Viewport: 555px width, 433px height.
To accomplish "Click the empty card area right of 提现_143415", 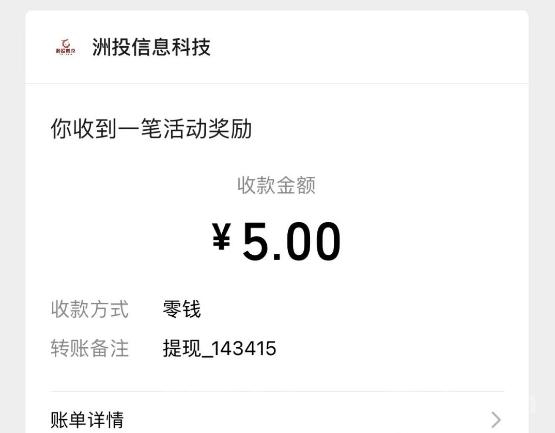I will pyautogui.click(x=389, y=348).
